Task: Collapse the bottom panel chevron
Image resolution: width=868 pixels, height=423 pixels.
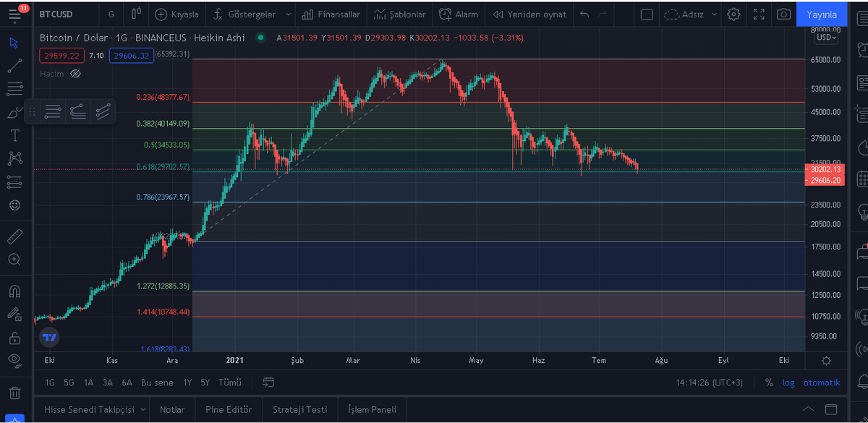Action: coord(808,409)
